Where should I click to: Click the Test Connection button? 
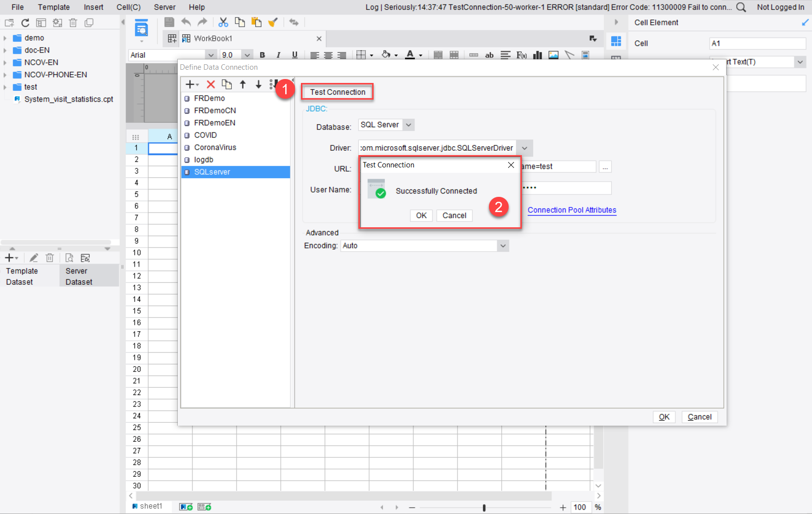click(x=337, y=92)
